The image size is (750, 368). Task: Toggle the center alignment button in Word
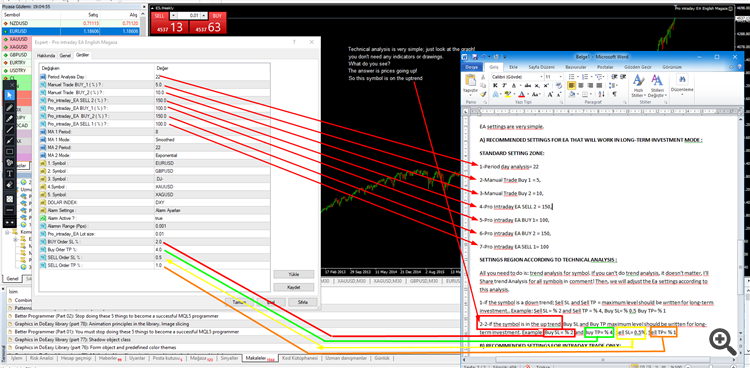(581, 85)
